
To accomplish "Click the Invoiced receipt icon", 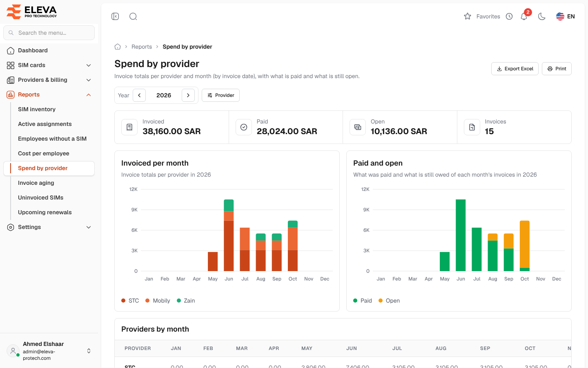I will tap(129, 127).
